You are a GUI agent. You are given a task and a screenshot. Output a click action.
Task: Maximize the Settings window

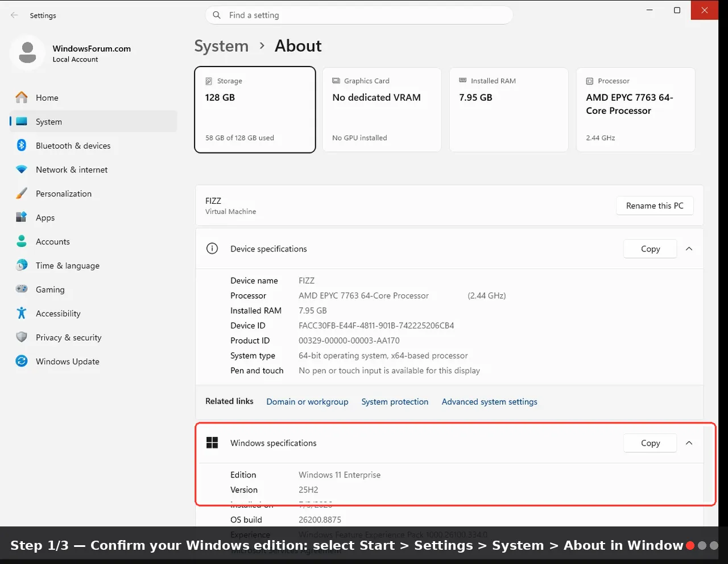[677, 10]
